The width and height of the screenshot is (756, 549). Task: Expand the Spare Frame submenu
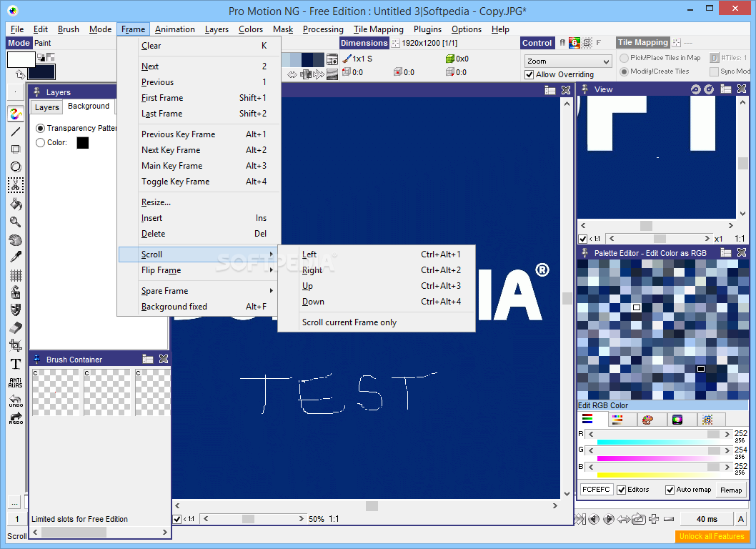(x=198, y=291)
